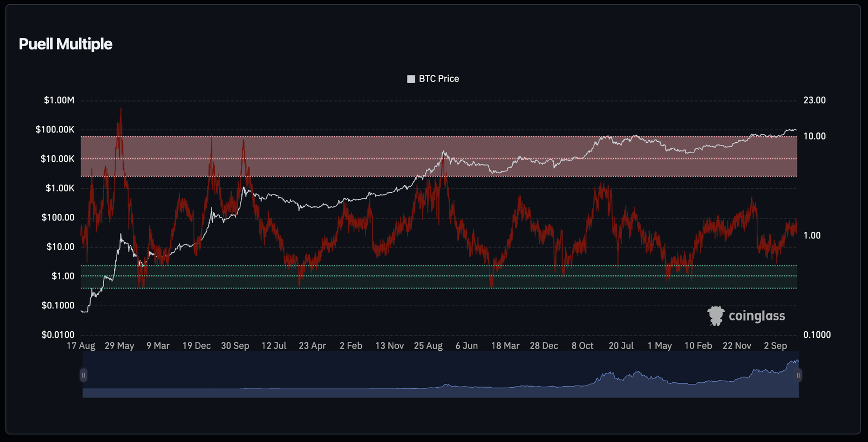Click the right range slider handle
This screenshot has height=442, width=868.
click(798, 375)
